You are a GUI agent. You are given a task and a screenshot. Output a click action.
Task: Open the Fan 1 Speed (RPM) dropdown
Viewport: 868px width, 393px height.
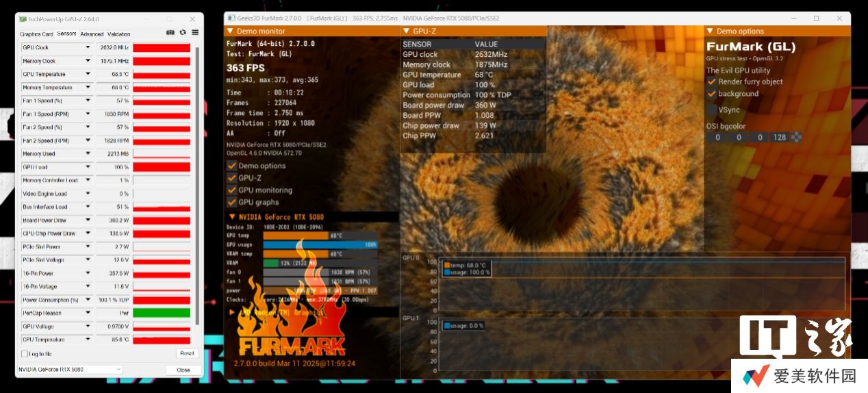[88, 114]
